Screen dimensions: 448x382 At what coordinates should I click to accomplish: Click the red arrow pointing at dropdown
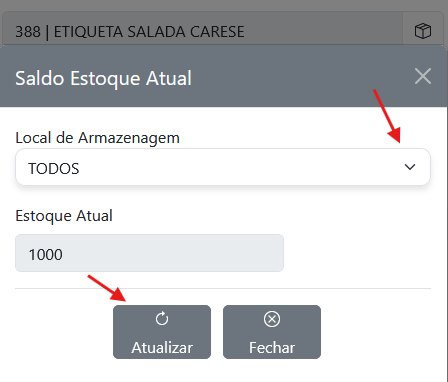[x=387, y=116]
